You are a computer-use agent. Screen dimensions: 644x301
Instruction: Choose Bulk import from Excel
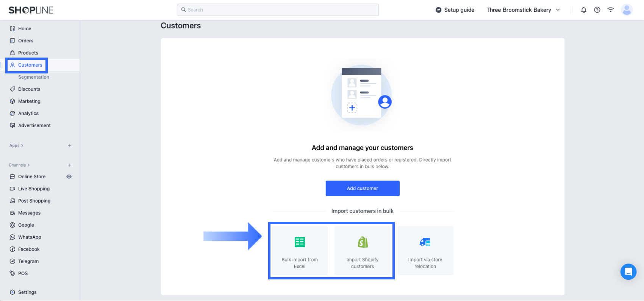pyautogui.click(x=300, y=250)
